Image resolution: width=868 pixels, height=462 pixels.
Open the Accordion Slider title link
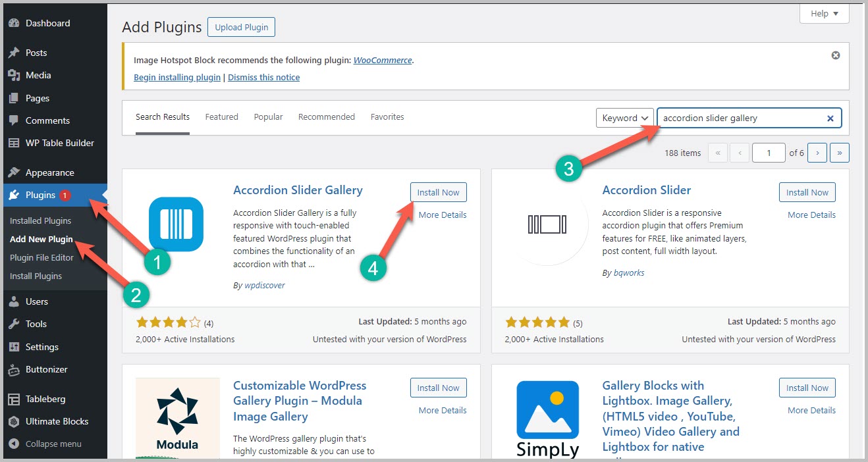click(x=647, y=190)
